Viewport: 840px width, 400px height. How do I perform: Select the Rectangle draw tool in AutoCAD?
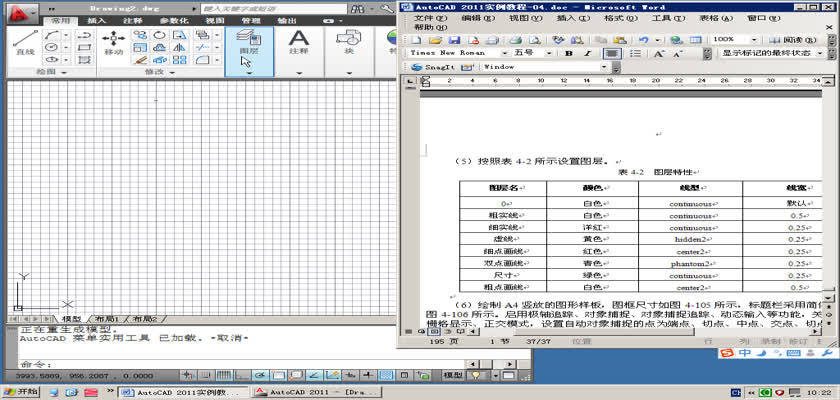pyautogui.click(x=84, y=47)
